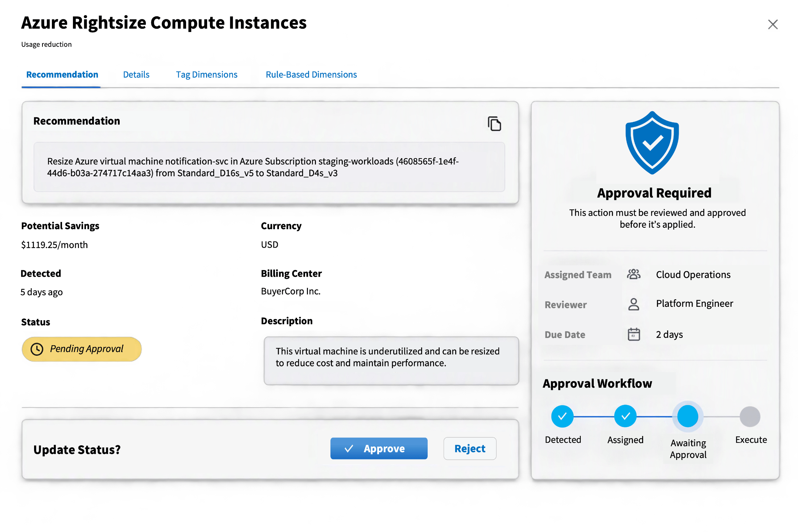Click the Approval Workflow heading
The image size is (798, 532).
pyautogui.click(x=597, y=383)
